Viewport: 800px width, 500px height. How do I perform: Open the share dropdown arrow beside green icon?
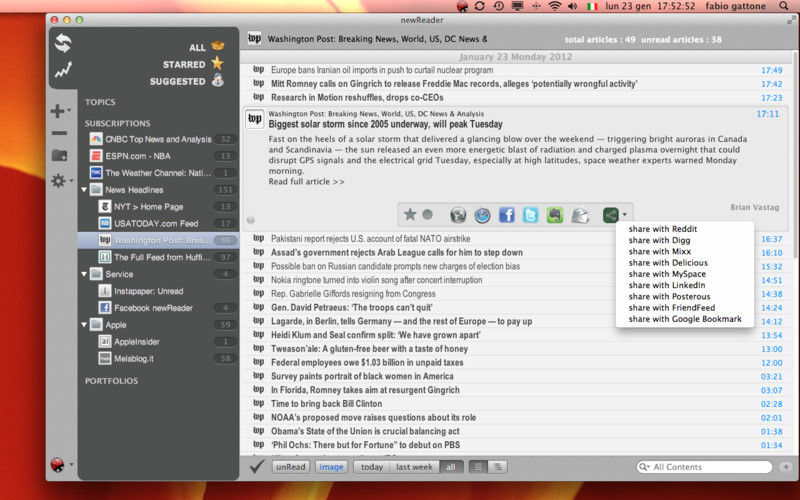(x=624, y=215)
